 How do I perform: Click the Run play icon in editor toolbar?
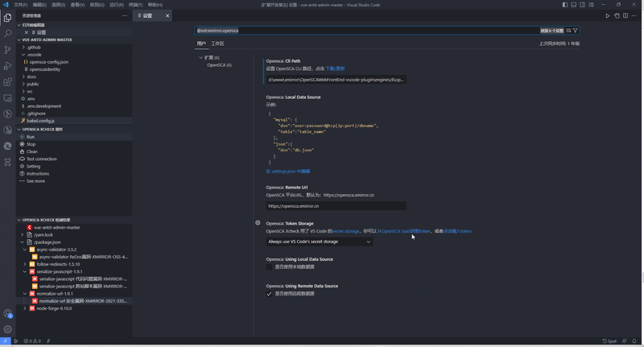click(607, 15)
